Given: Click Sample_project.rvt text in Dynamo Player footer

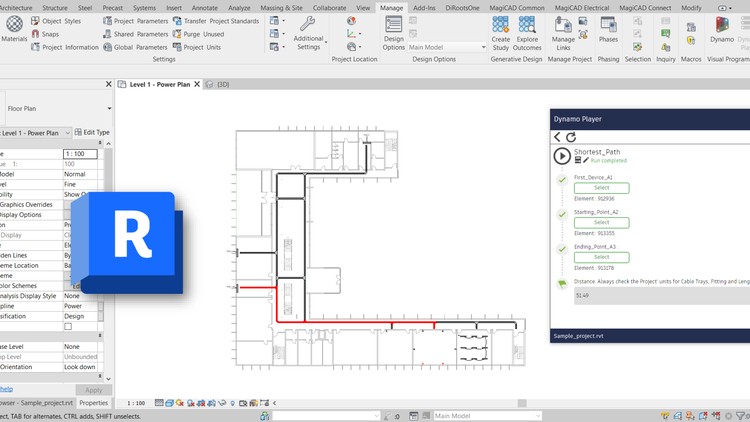Looking at the screenshot, I should pyautogui.click(x=578, y=336).
